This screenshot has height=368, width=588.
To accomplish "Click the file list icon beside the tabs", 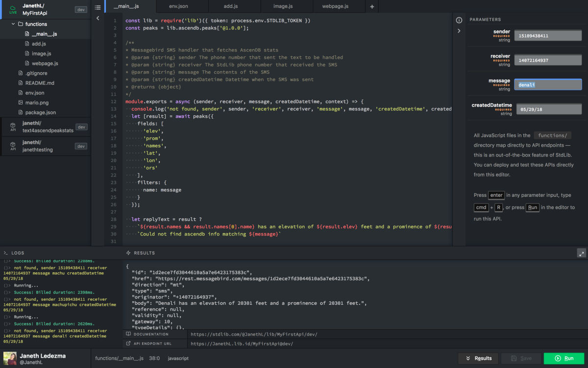I will [x=98, y=7].
